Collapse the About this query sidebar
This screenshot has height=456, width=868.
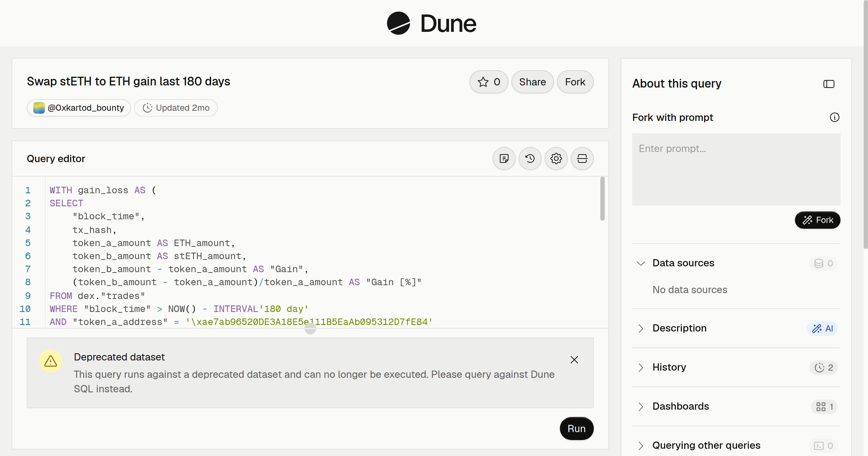tap(829, 84)
